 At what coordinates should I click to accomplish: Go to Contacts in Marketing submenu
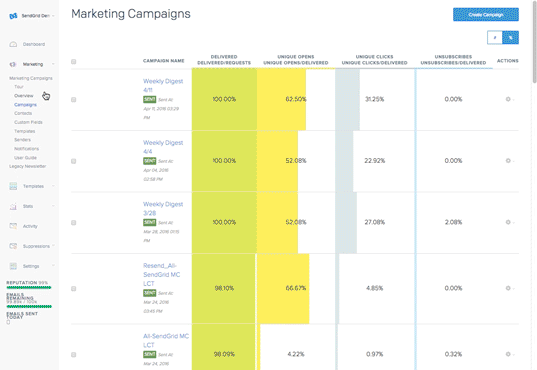point(23,113)
